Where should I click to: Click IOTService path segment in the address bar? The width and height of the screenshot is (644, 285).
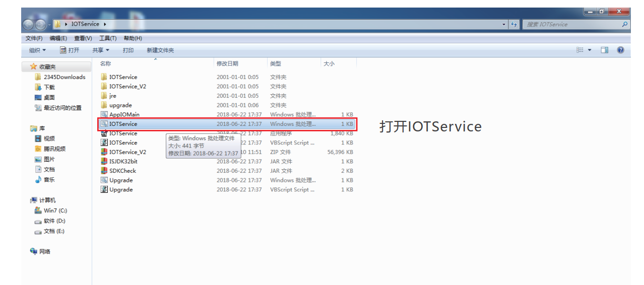click(85, 24)
